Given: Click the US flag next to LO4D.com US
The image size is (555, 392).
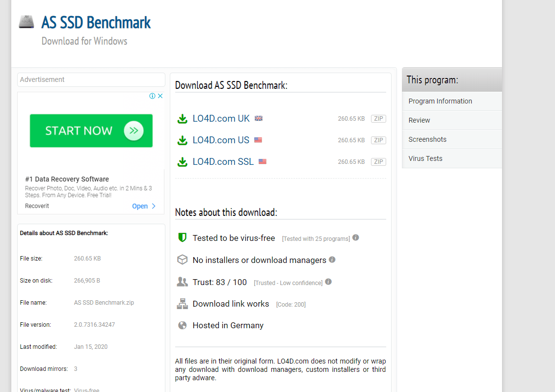Looking at the screenshot, I should (258, 140).
